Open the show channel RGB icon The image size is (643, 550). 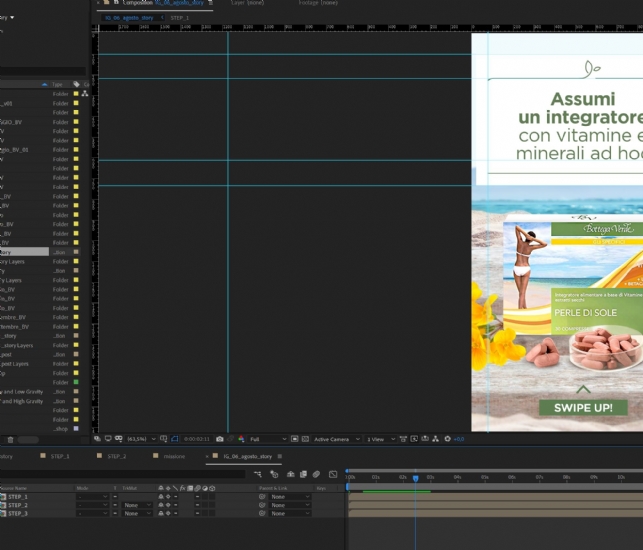(241, 439)
